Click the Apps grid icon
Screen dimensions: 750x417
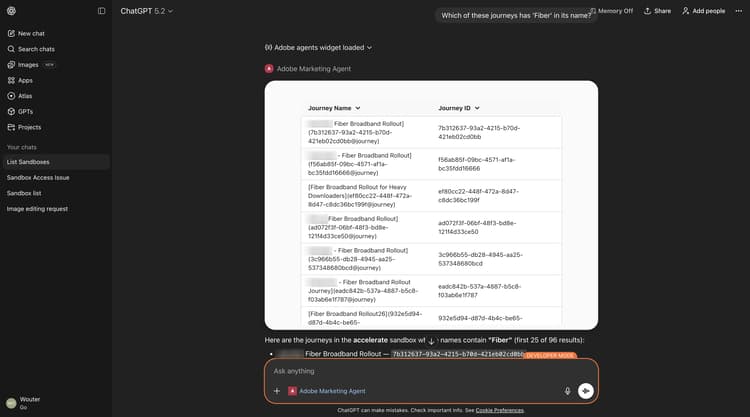coord(11,80)
